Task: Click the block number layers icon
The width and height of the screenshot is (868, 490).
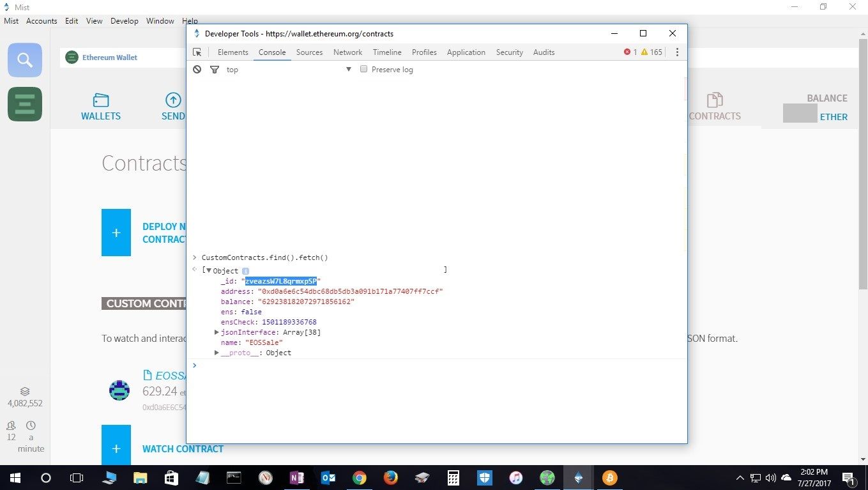Action: 25,392
